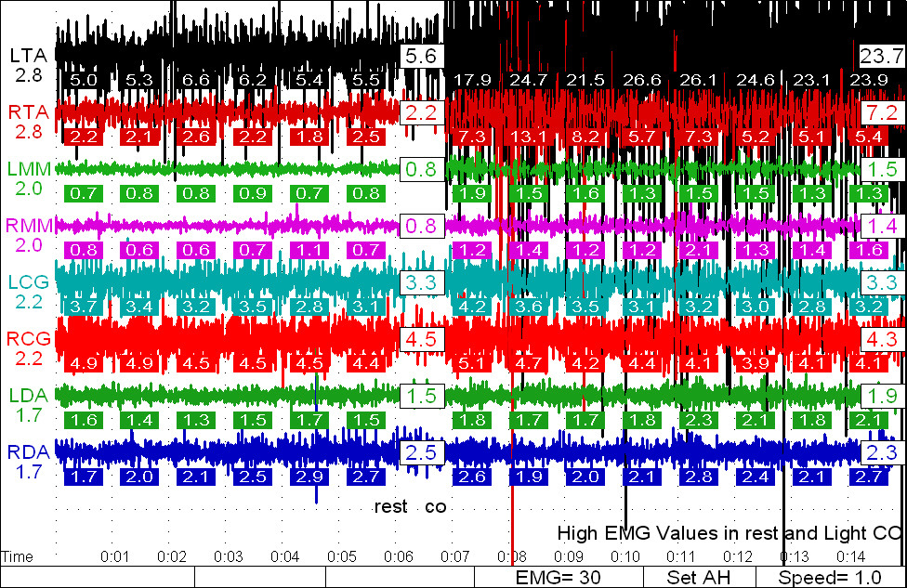Click the 5.1 value in the RCG row
The height and width of the screenshot is (588, 907).
click(473, 364)
